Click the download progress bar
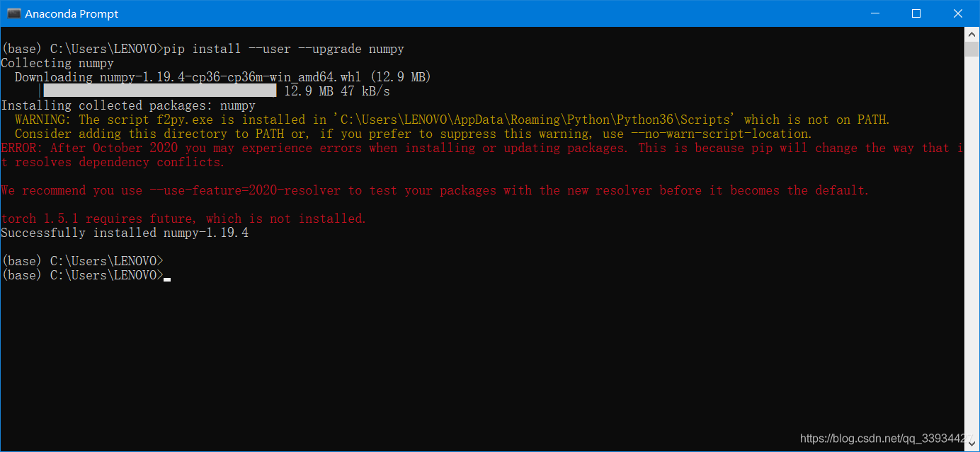The image size is (980, 452). (x=159, y=90)
